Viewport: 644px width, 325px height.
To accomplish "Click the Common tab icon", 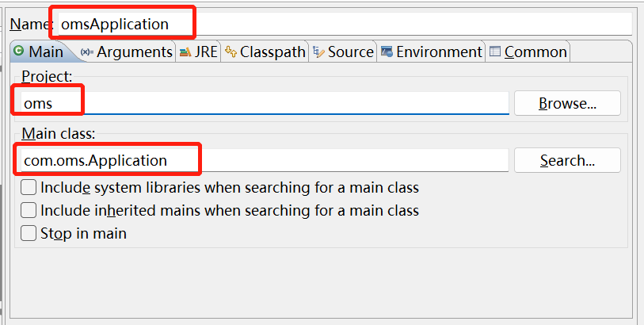I will 495,52.
